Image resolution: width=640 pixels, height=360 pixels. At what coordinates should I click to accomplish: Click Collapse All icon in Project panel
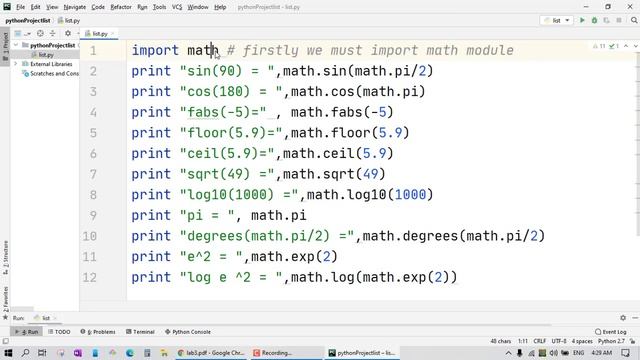click(x=52, y=33)
